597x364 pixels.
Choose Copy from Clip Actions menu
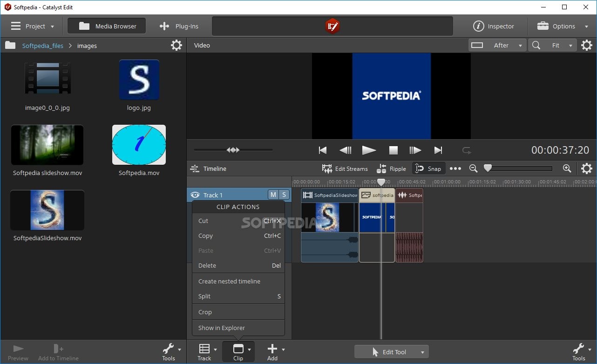click(x=238, y=236)
